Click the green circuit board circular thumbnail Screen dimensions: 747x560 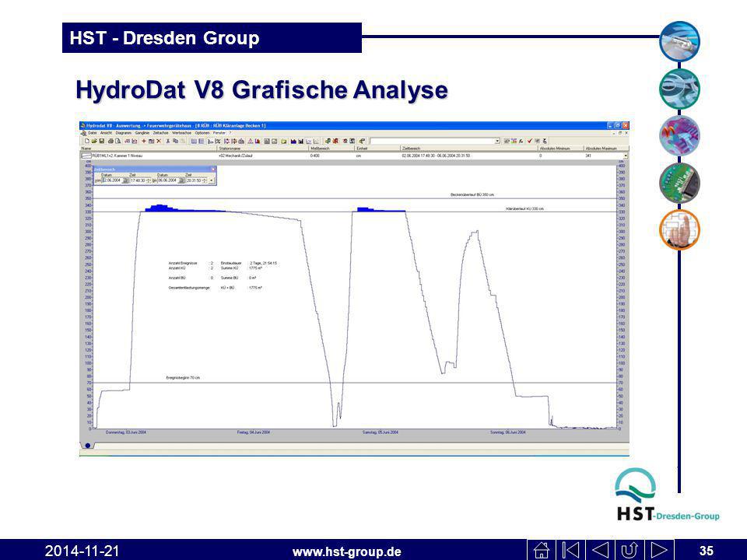(679, 183)
